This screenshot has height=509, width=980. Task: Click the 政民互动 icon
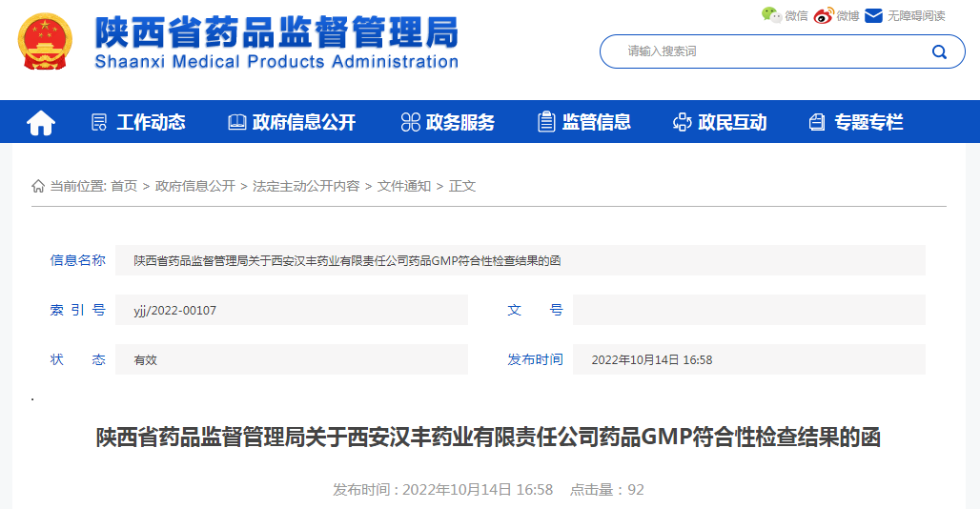(x=682, y=122)
